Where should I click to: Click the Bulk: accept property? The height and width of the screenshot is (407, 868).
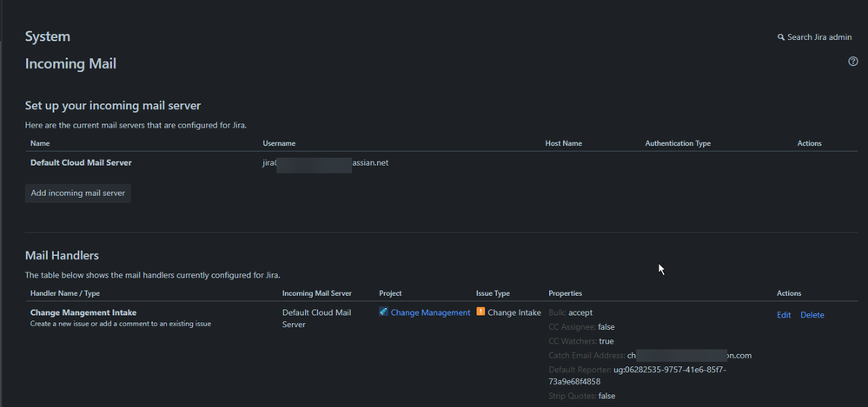point(570,313)
